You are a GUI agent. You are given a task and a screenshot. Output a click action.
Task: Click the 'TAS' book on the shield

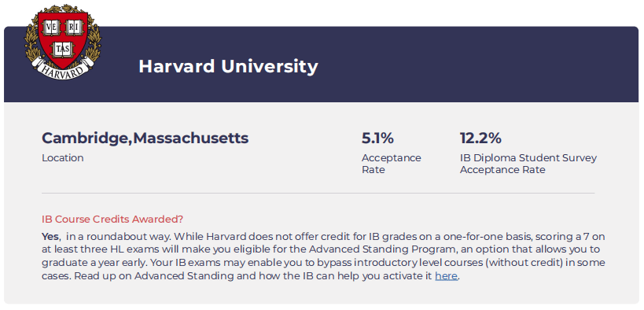coord(63,50)
